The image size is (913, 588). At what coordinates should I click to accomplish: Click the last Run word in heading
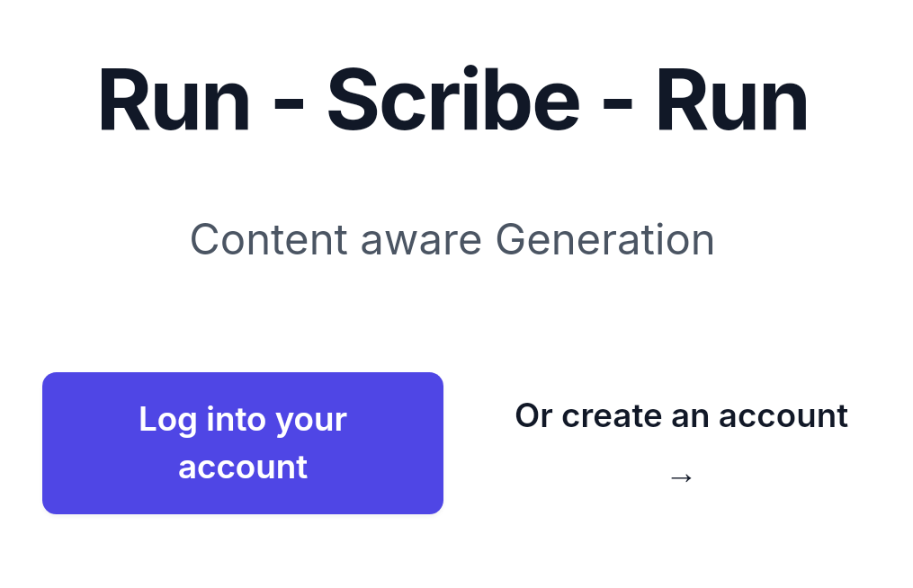tap(732, 102)
